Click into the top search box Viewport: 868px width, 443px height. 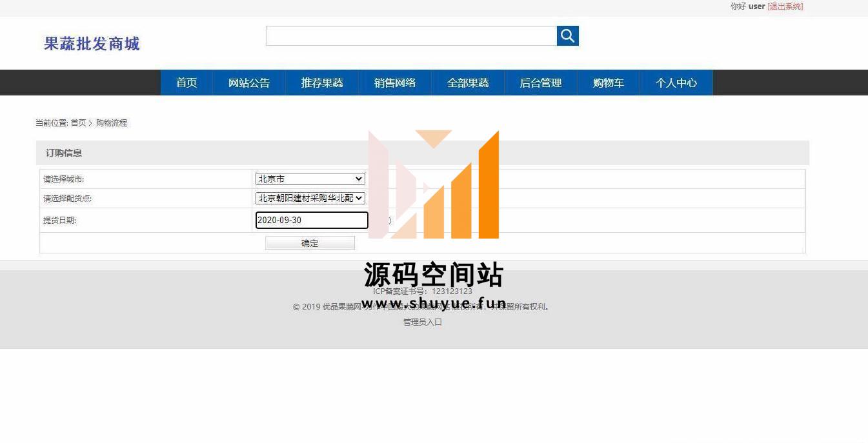411,36
